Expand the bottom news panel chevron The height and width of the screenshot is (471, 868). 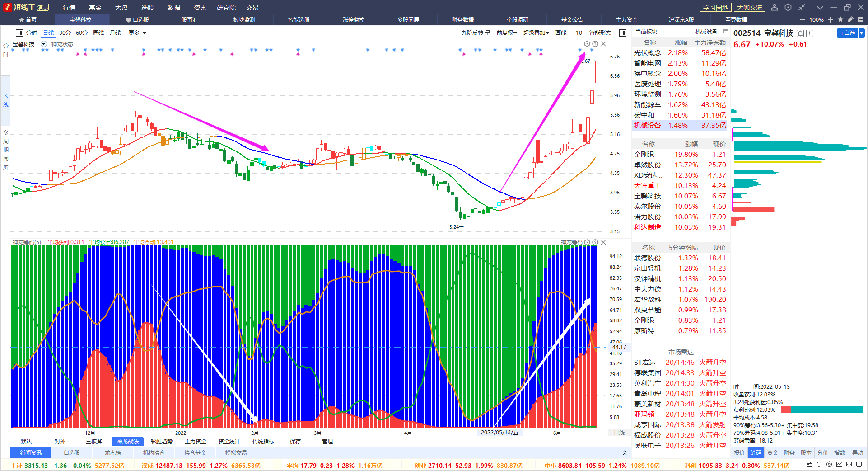[x=625, y=452]
